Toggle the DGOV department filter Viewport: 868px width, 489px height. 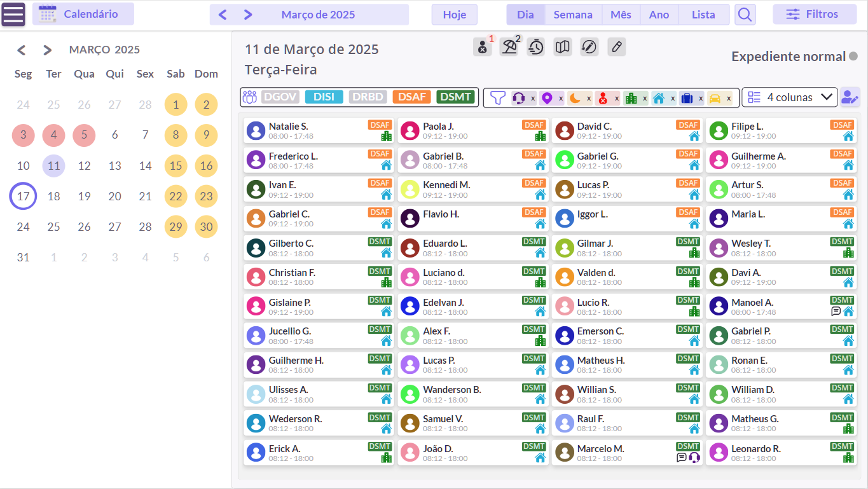click(x=280, y=97)
